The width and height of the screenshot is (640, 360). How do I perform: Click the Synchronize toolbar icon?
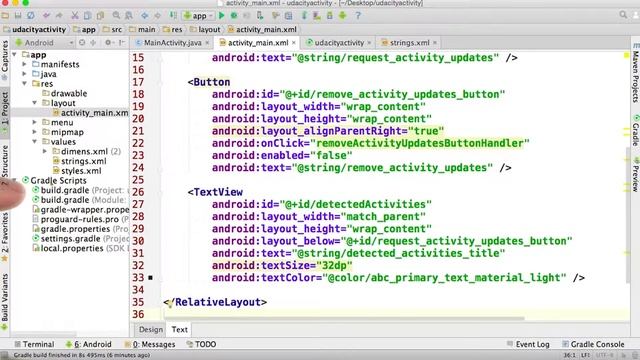(31, 16)
